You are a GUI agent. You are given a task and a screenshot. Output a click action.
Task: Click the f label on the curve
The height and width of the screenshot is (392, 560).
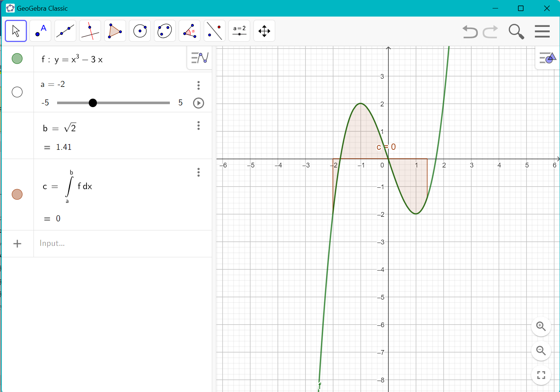320,385
